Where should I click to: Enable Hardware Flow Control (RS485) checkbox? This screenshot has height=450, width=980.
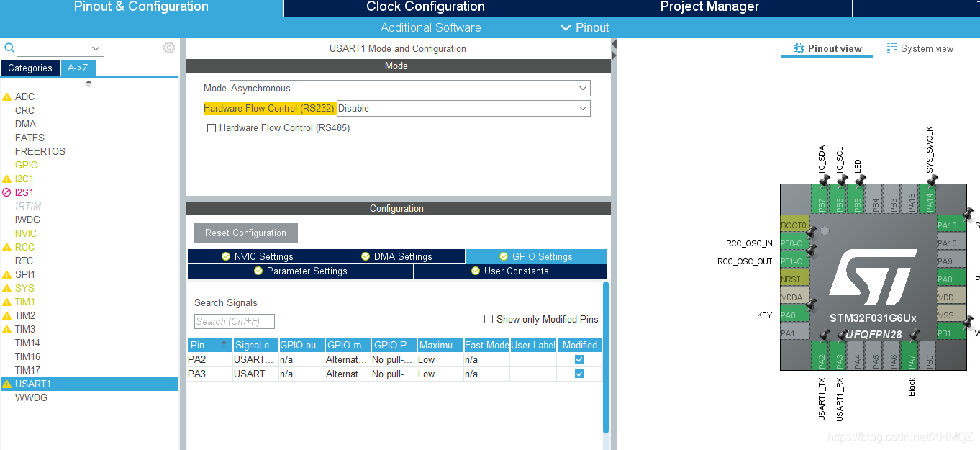click(x=212, y=128)
